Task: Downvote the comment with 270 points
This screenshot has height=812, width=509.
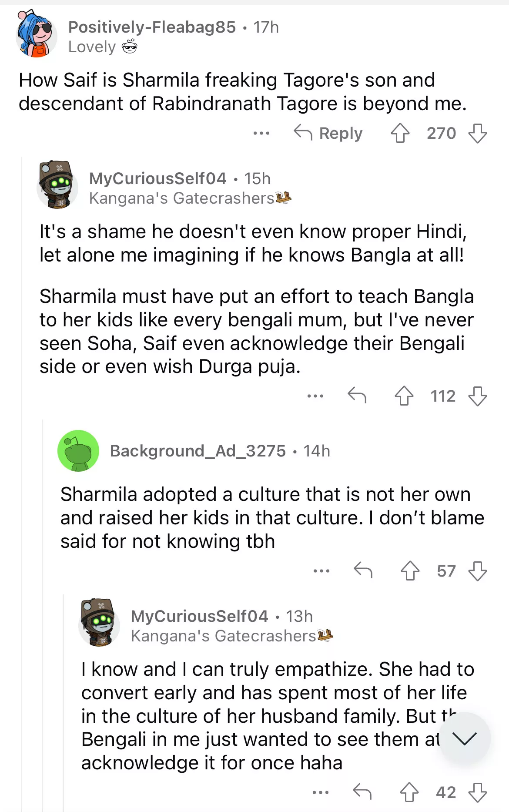Action: tap(477, 133)
